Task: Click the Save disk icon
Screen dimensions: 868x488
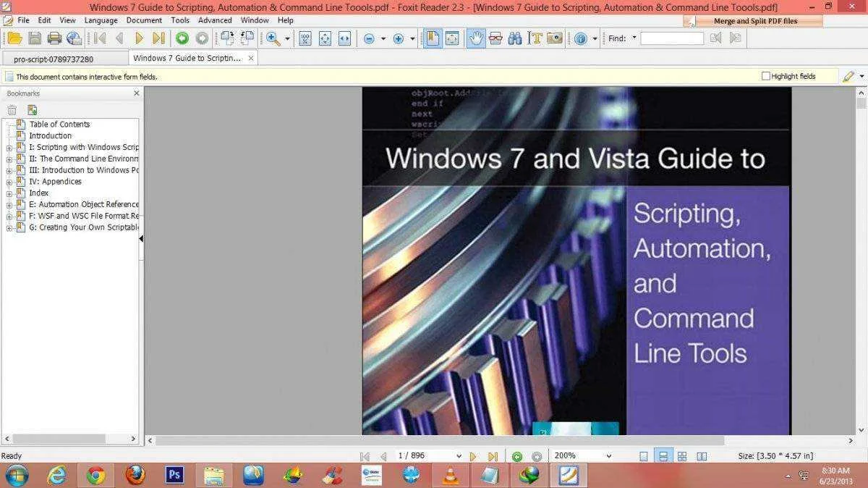Action: pos(35,38)
